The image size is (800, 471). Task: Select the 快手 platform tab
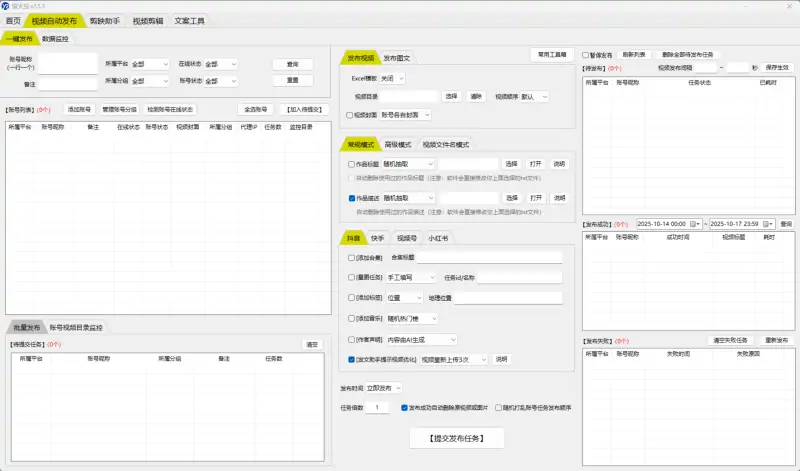[x=378, y=238]
